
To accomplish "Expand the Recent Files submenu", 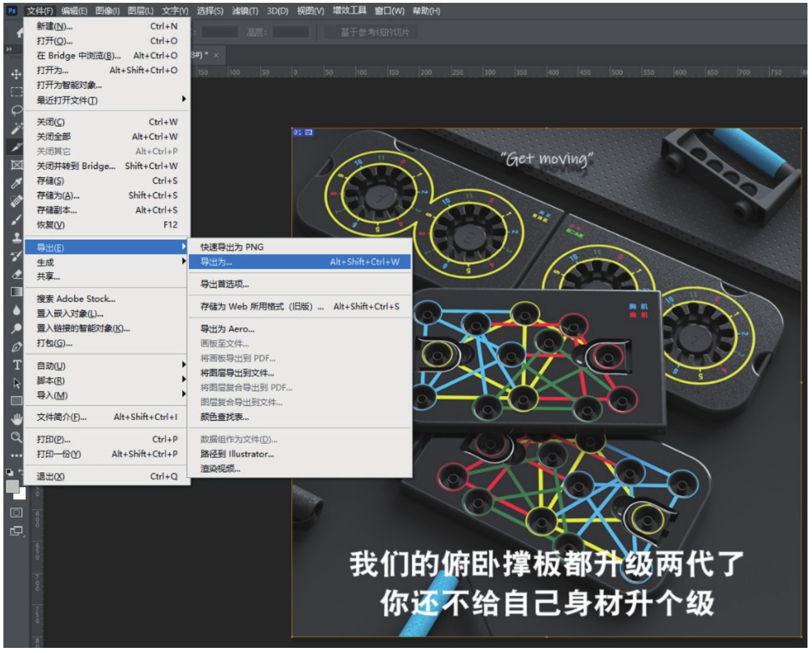I will click(184, 99).
